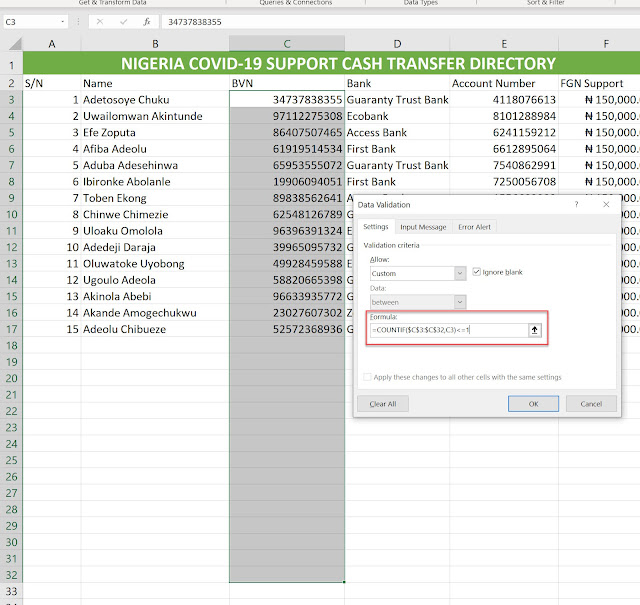Click the Name header cell
This screenshot has width=640, height=605.
(x=155, y=83)
